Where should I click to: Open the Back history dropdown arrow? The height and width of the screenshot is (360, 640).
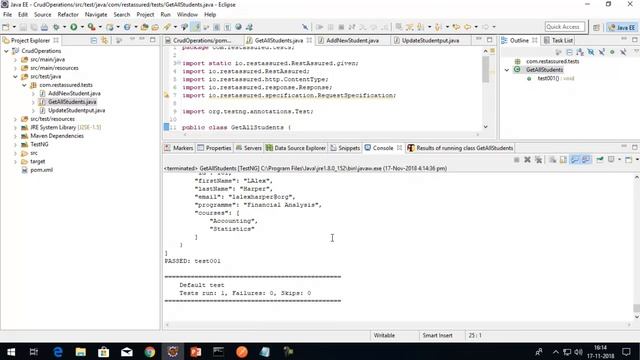click(x=476, y=27)
